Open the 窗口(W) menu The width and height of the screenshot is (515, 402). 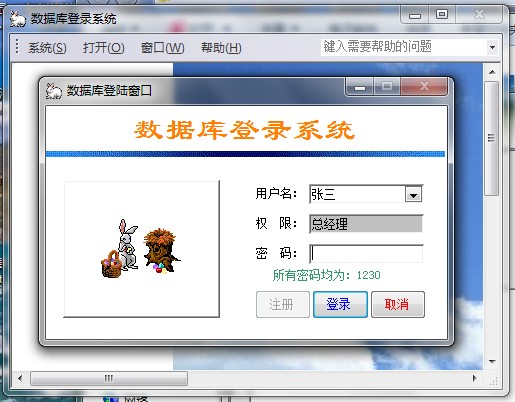pos(162,48)
